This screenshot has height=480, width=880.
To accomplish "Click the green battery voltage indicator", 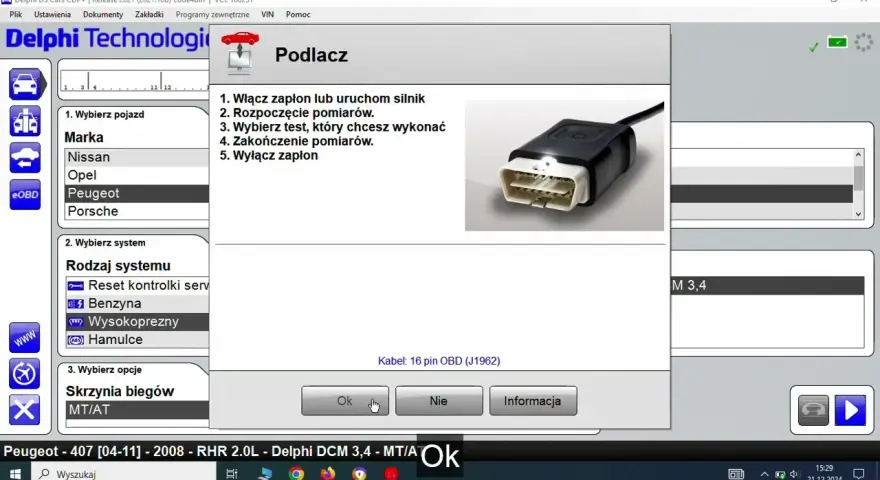I will [x=837, y=43].
